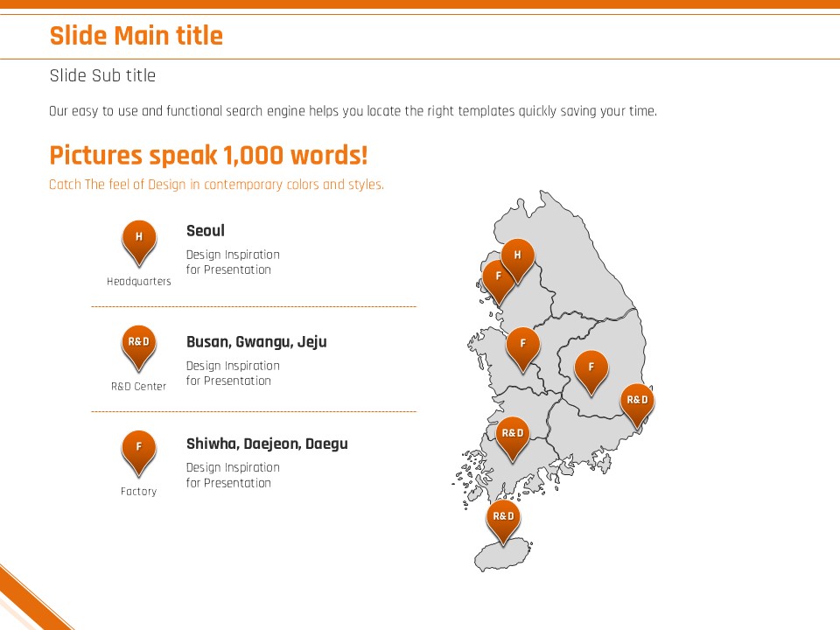Click the F map pin in the eastern province

click(x=591, y=368)
